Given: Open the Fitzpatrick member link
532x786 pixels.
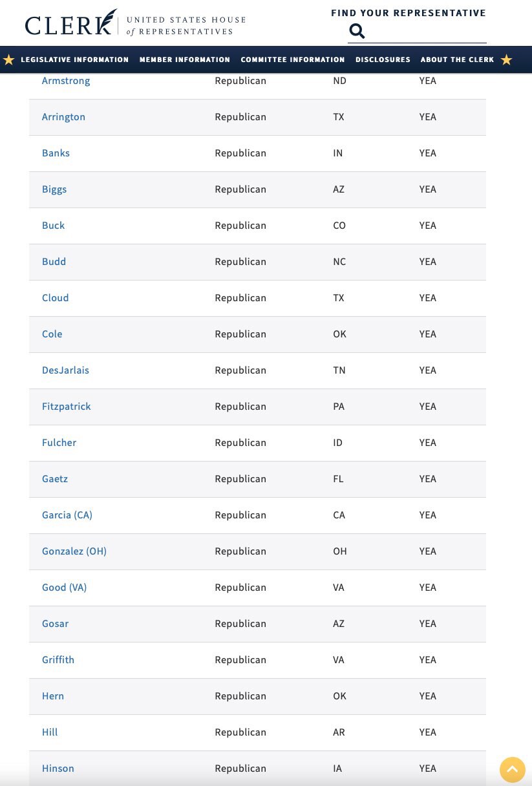Looking at the screenshot, I should pyautogui.click(x=67, y=407).
